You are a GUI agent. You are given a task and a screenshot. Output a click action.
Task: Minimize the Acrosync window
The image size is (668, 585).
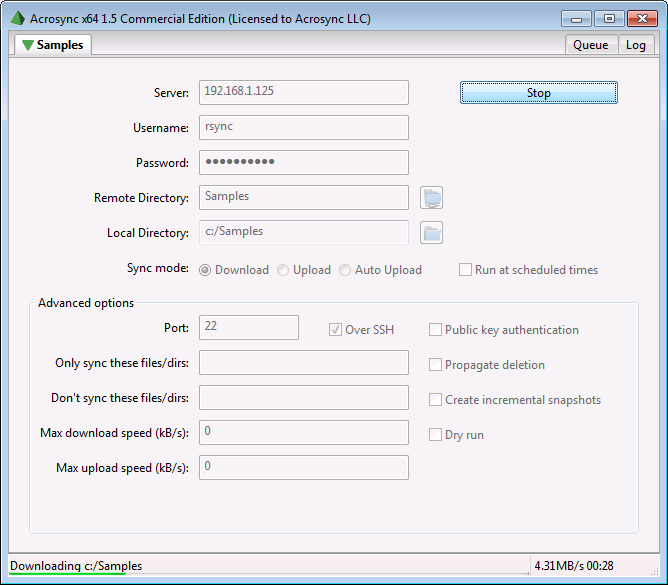click(576, 19)
